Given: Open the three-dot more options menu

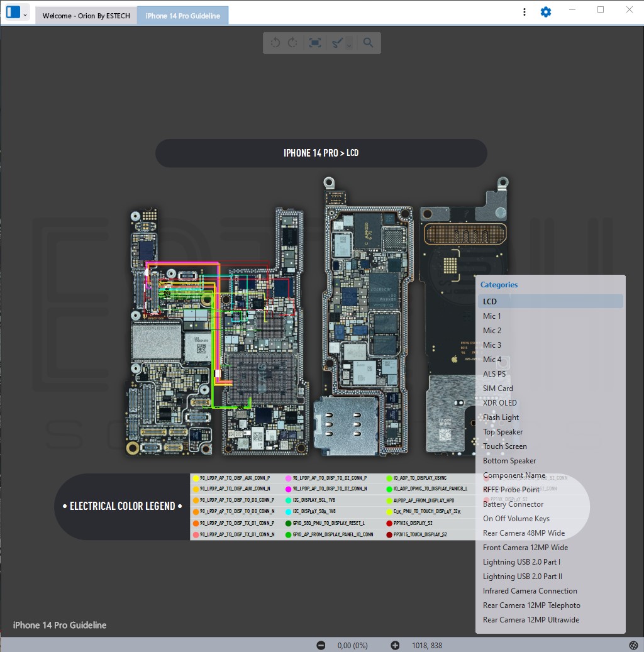Looking at the screenshot, I should [x=524, y=12].
